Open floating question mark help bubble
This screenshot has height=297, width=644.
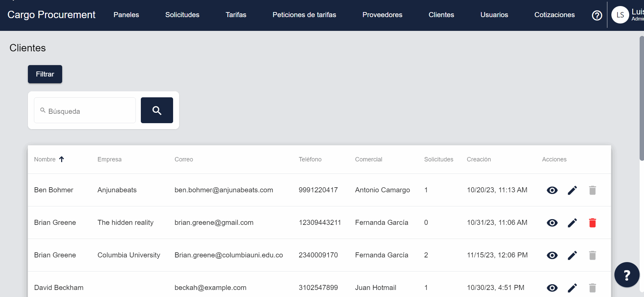[627, 275]
